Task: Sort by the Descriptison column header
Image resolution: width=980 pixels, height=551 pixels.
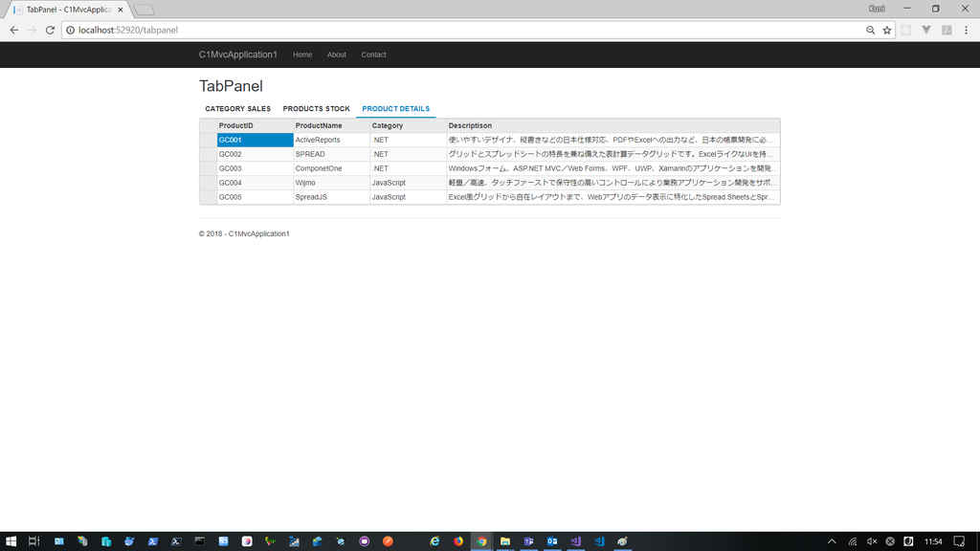Action: pos(613,125)
